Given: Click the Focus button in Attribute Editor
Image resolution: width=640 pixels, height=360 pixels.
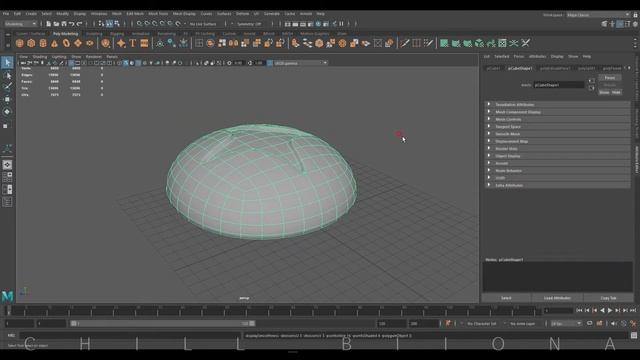Looking at the screenshot, I should (610, 78).
